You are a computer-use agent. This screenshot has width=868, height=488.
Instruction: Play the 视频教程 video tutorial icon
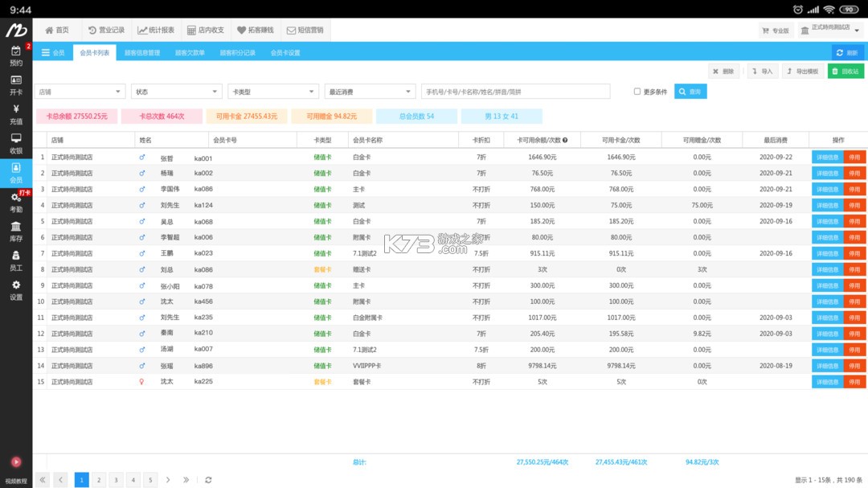16,462
